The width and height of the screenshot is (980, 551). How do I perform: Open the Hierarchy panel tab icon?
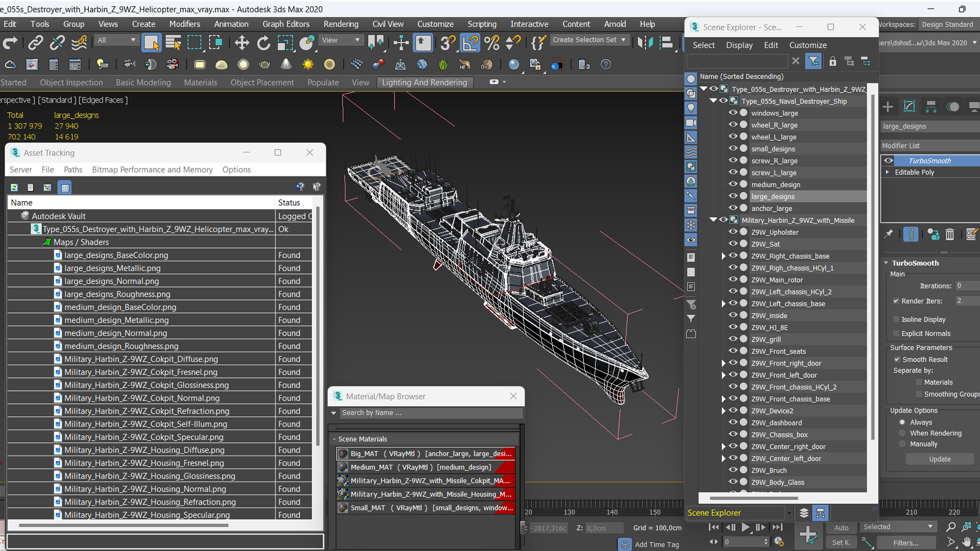click(x=931, y=107)
